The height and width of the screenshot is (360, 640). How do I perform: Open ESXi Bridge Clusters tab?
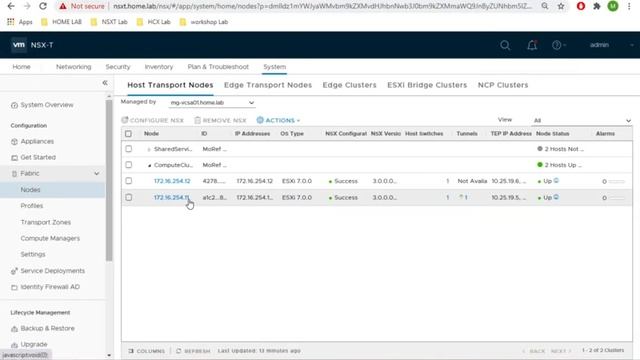click(x=427, y=85)
